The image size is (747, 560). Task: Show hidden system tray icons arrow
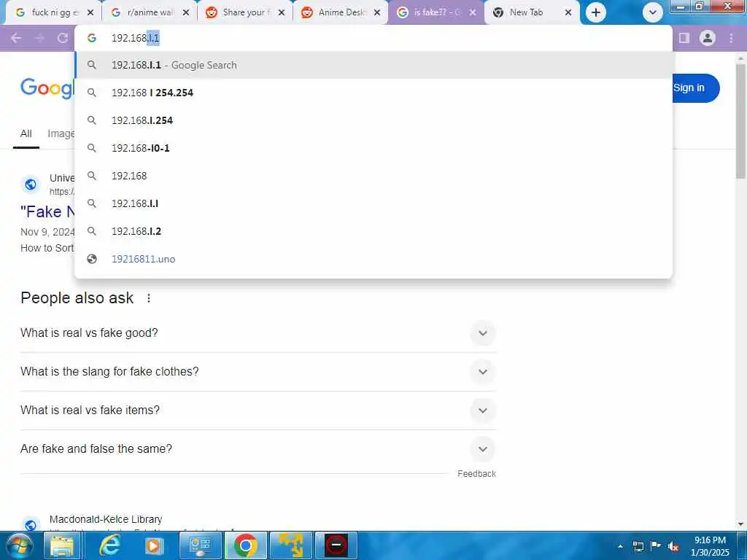(620, 546)
